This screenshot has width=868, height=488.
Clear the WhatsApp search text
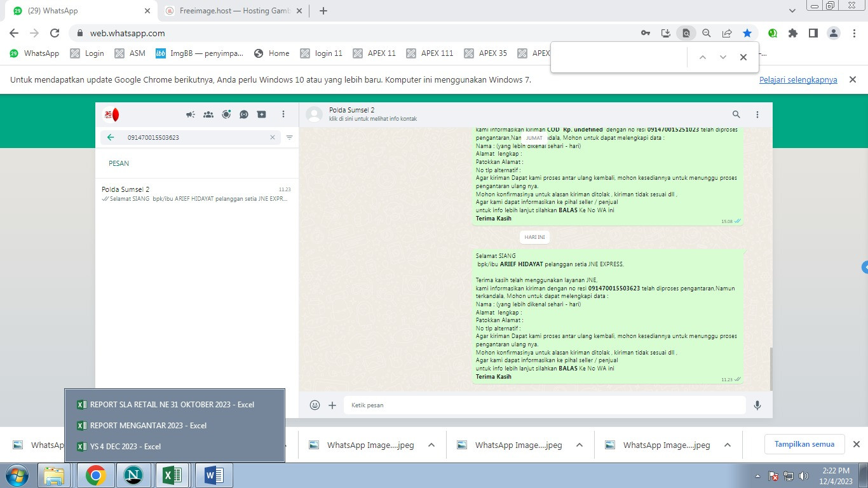point(273,137)
